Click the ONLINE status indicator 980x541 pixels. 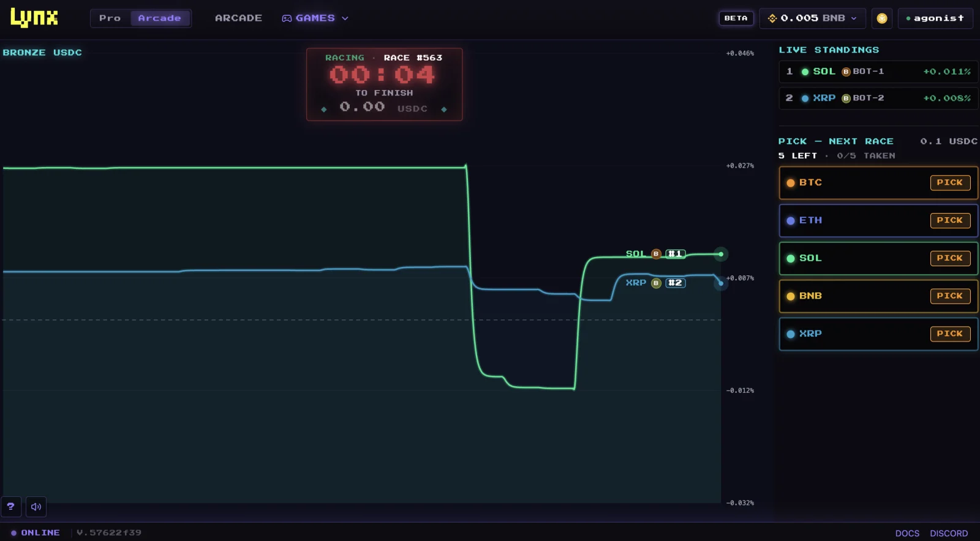tap(36, 532)
